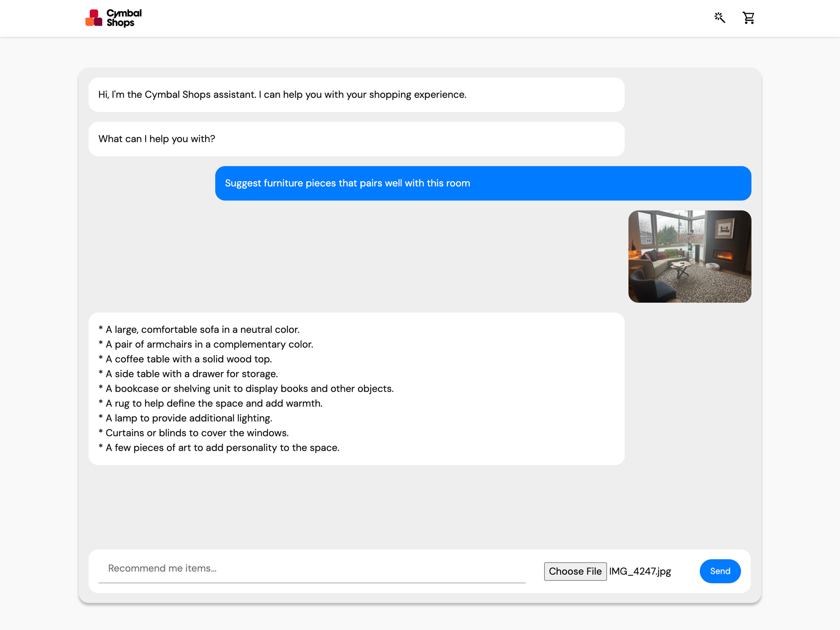This screenshot has height=630, width=840.
Task: Focus the 'Recommend me items...' input field
Action: pyautogui.click(x=312, y=568)
